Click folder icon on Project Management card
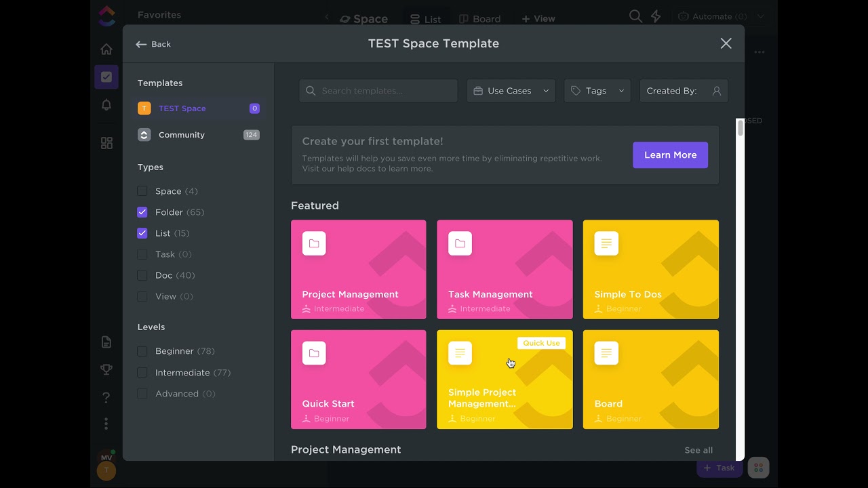Image resolution: width=868 pixels, height=488 pixels. pyautogui.click(x=314, y=243)
